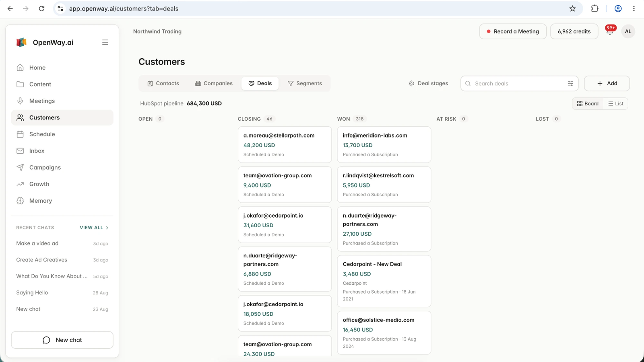Open Home from the sidebar

coord(62,68)
